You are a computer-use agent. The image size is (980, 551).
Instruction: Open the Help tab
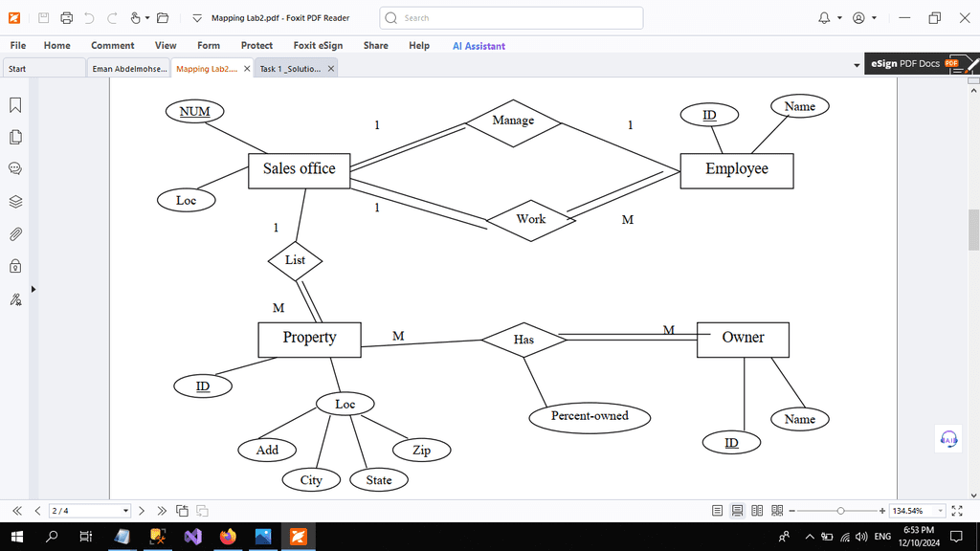pos(419,46)
